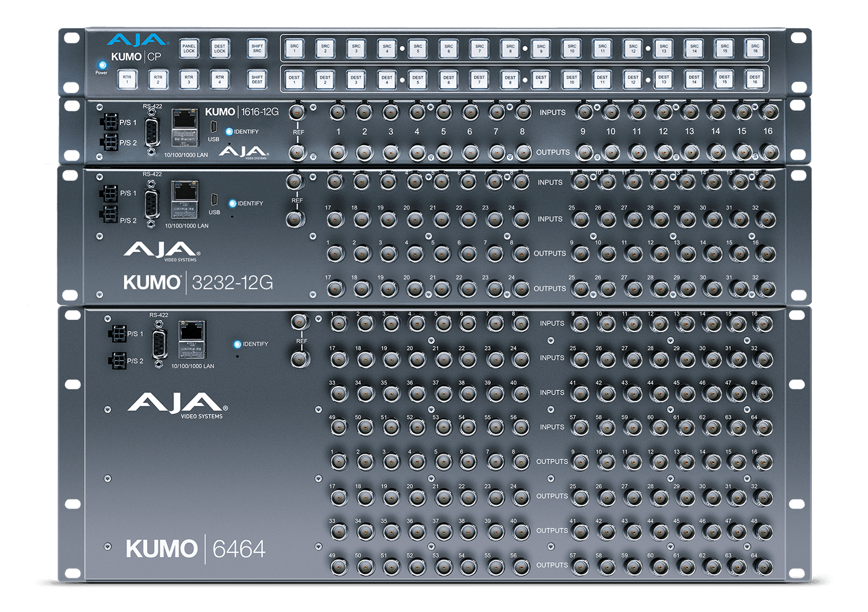Viewport: 868px width, 612px height.
Task: Tap the SHIFT SRC button
Action: point(257,48)
